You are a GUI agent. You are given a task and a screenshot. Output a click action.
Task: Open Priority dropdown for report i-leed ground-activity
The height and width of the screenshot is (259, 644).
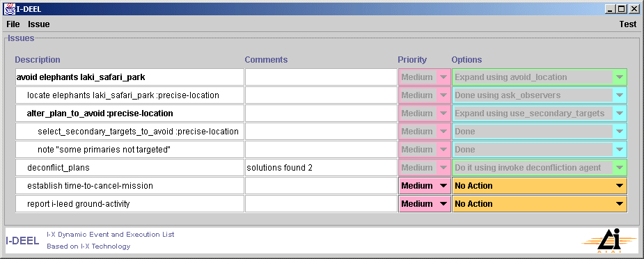click(424, 203)
